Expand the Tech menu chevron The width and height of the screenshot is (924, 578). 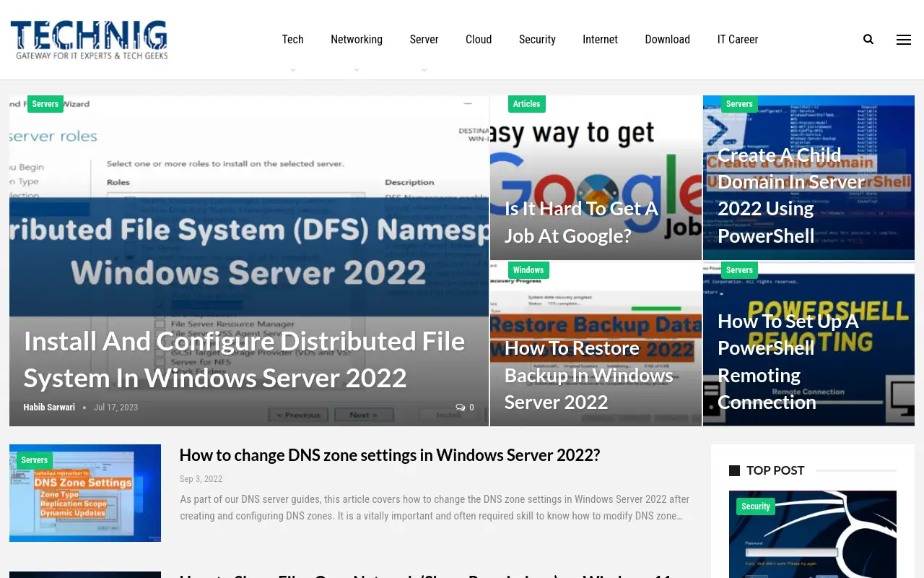pos(292,69)
